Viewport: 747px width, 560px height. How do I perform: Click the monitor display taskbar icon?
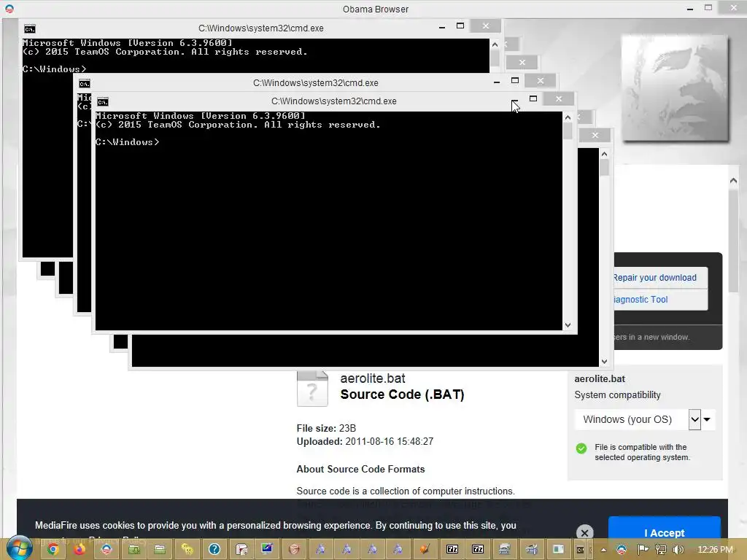(x=267, y=550)
